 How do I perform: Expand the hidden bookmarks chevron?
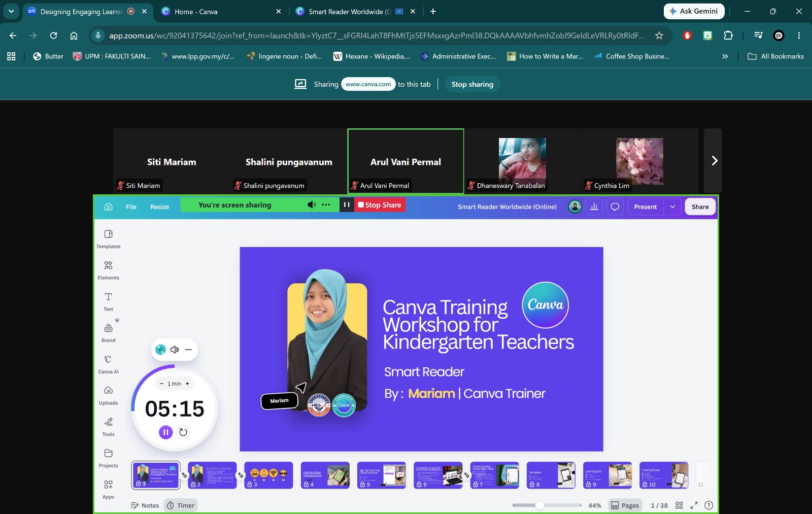725,56
